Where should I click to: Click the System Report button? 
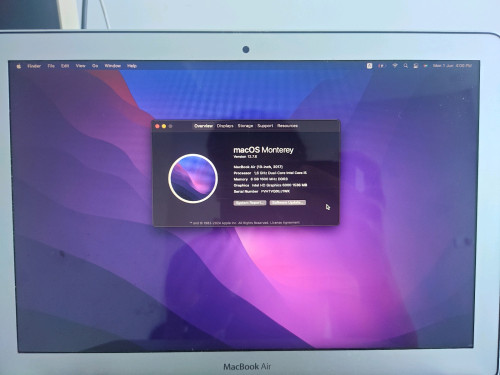[250, 203]
